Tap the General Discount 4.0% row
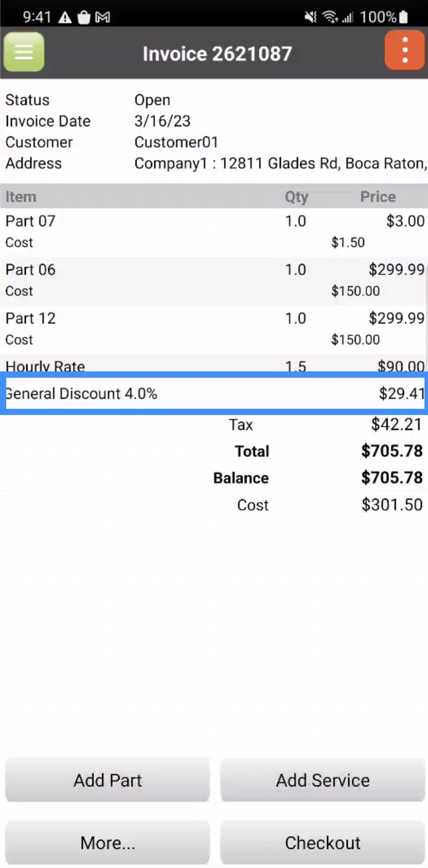This screenshot has height=868, width=428. (213, 394)
